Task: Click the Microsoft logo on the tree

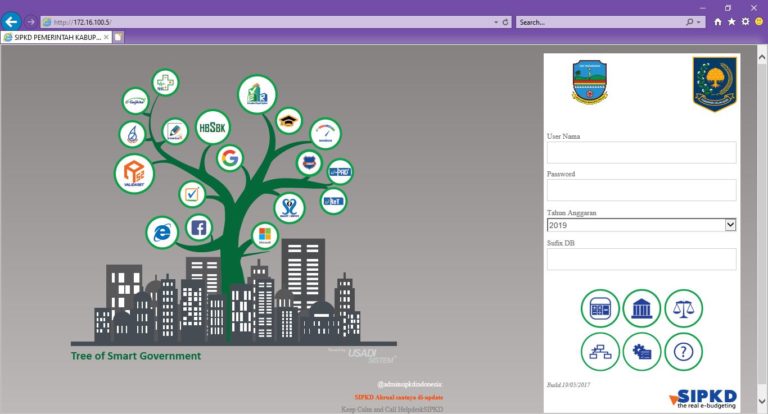Action: [265, 235]
